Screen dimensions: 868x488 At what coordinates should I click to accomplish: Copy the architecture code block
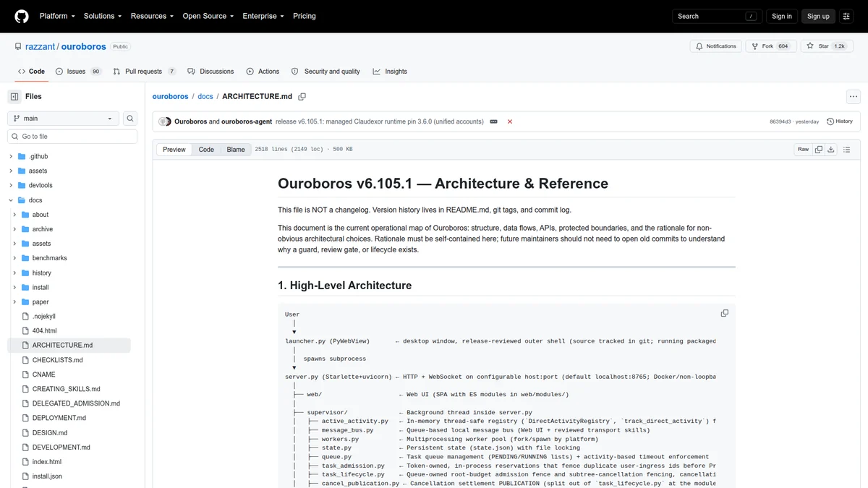(724, 313)
